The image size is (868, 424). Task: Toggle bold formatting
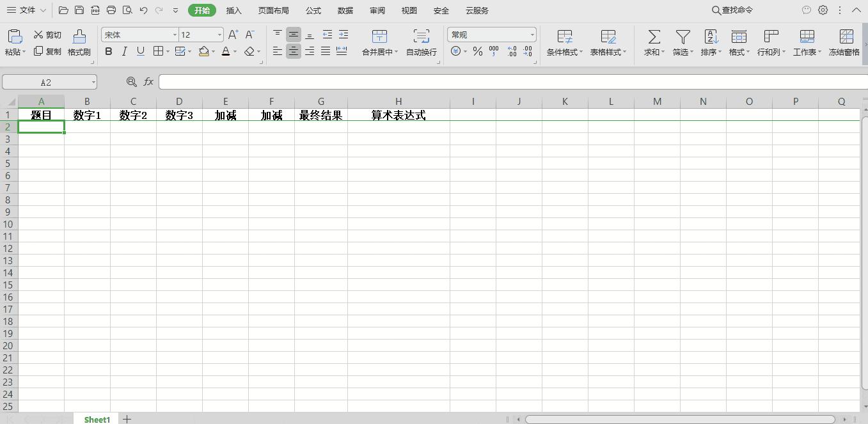tap(108, 52)
